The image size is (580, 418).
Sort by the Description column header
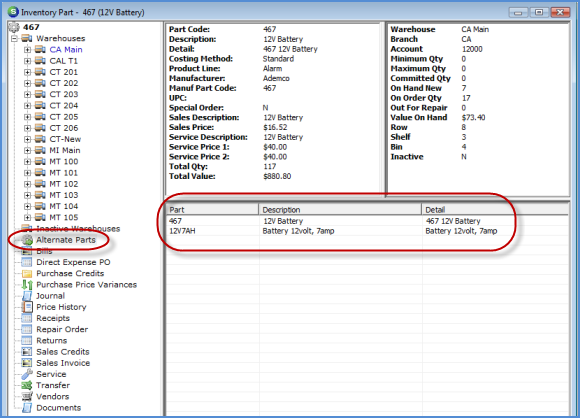point(340,210)
